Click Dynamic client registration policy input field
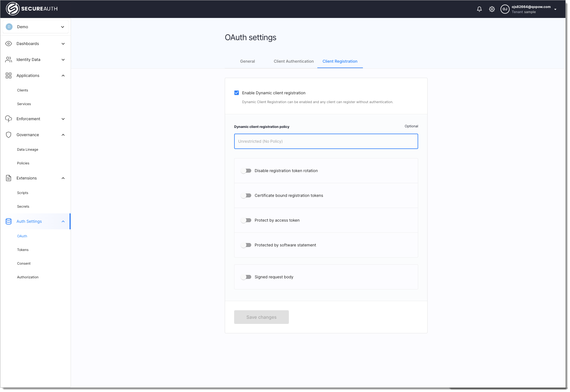This screenshot has height=392, width=570. pyautogui.click(x=326, y=141)
